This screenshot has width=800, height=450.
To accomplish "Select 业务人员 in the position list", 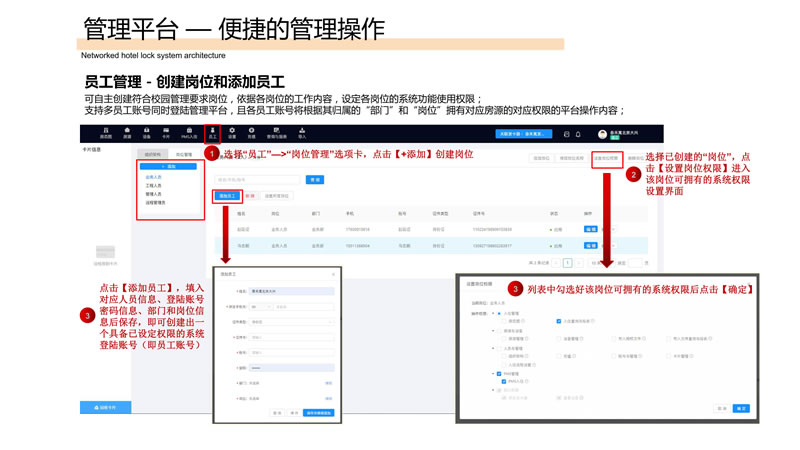I will (153, 177).
